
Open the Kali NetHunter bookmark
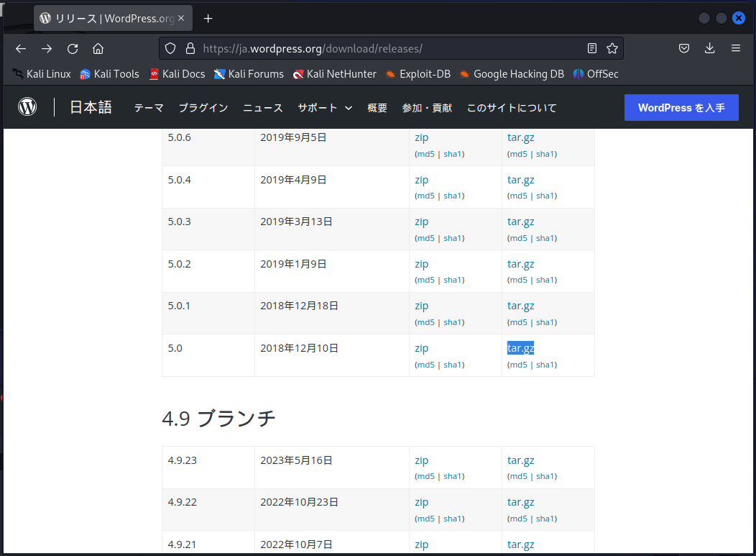[x=335, y=74]
